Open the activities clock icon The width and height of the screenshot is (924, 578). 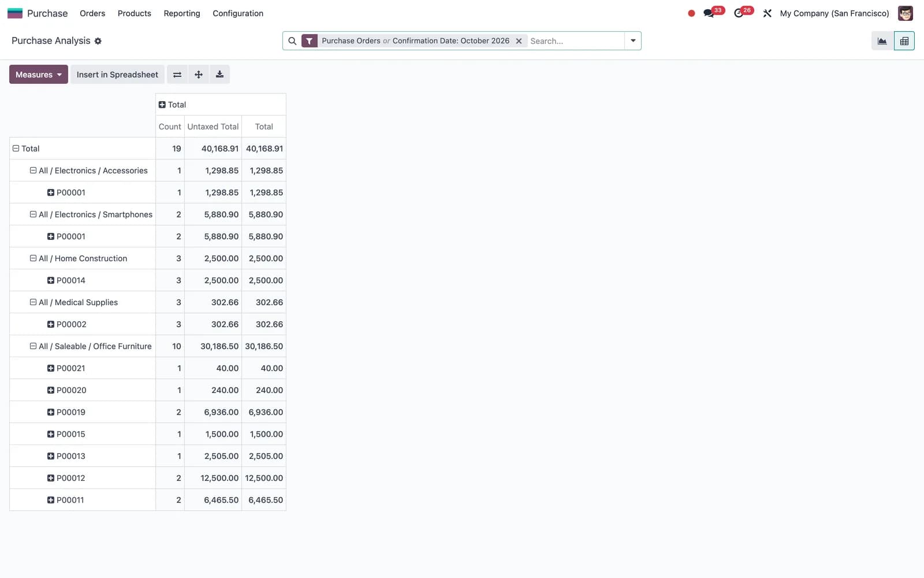pos(739,13)
